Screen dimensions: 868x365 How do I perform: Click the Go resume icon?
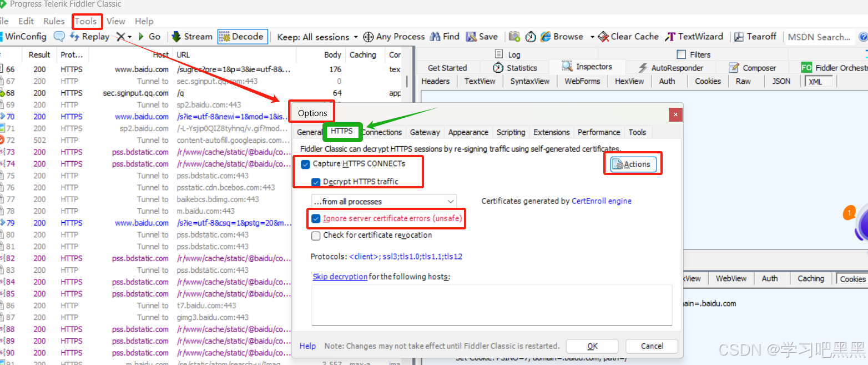tap(141, 37)
